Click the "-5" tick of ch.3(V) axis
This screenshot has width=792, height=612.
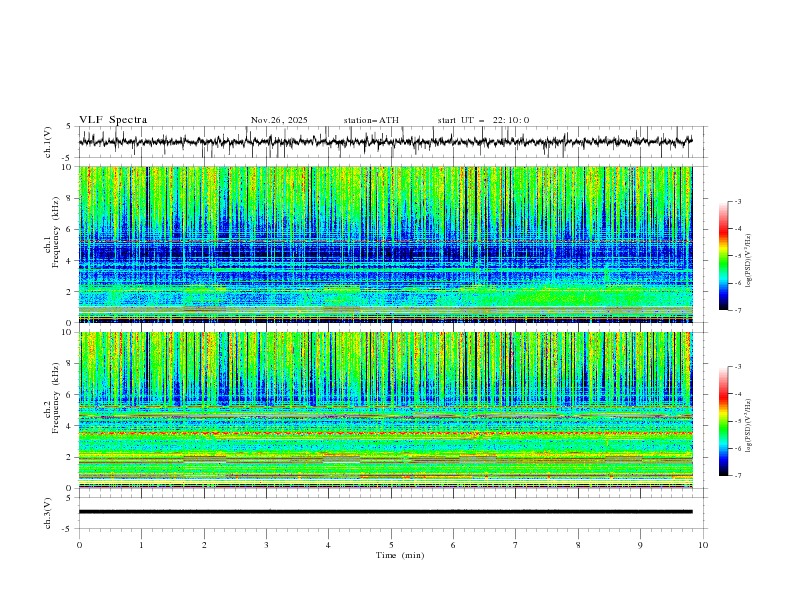[x=68, y=529]
